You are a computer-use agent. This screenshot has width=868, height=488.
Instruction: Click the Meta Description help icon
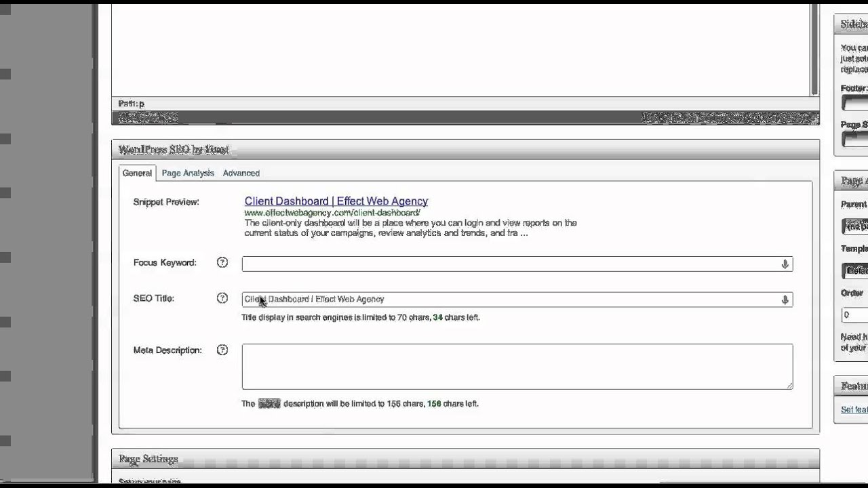[x=222, y=350]
